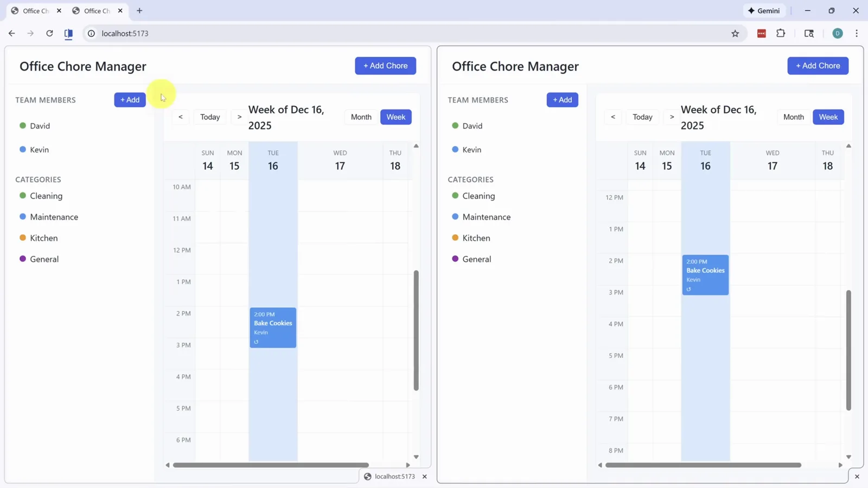The height and width of the screenshot is (488, 868).
Task: Go to next week in the left calendar
Action: 239,117
